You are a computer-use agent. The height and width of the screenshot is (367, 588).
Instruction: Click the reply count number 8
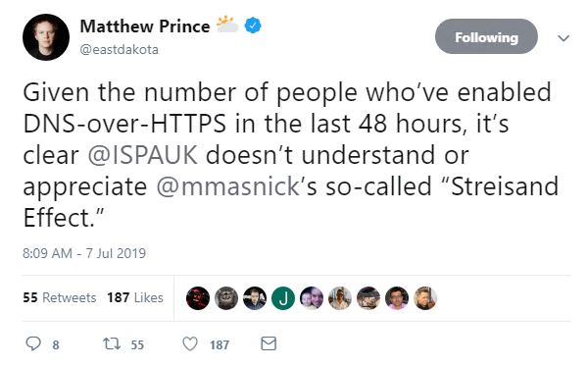[56, 344]
